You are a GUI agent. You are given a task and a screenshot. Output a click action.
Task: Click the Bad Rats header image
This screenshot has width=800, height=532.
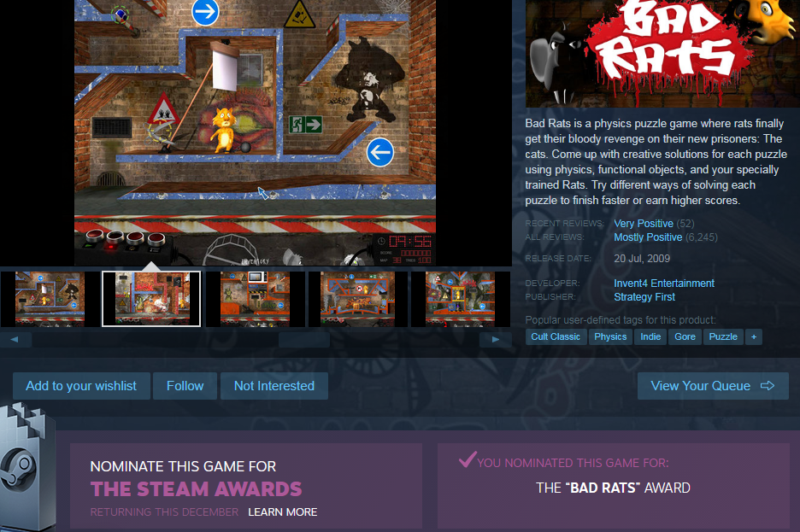point(662,54)
